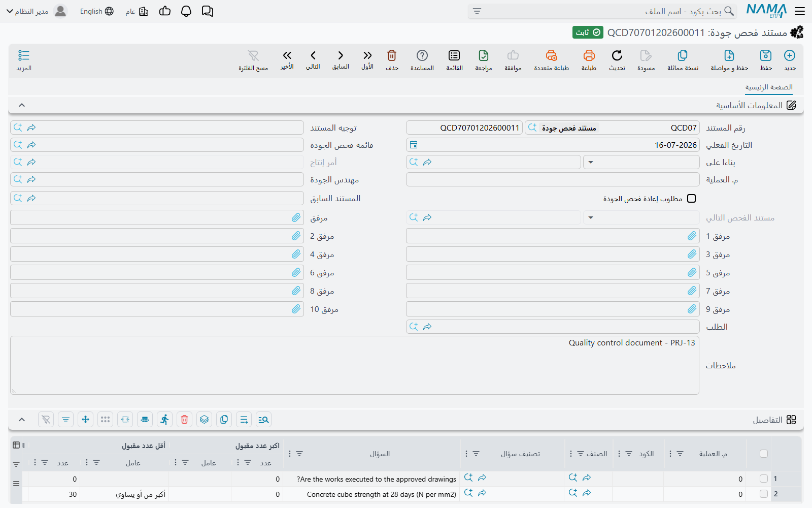Viewport: 812px width, 508px height.
Task: Click the طباعة (Print) icon
Action: click(589, 55)
